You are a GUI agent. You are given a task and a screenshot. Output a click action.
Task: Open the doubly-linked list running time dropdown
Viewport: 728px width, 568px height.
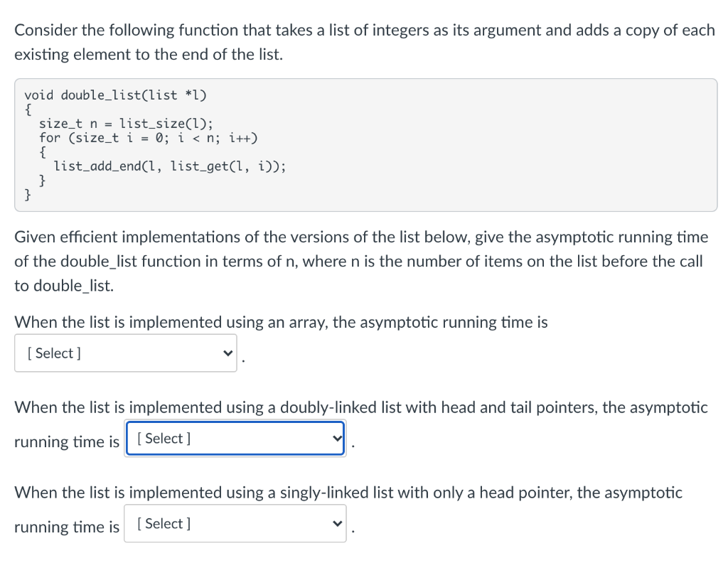pos(235,438)
